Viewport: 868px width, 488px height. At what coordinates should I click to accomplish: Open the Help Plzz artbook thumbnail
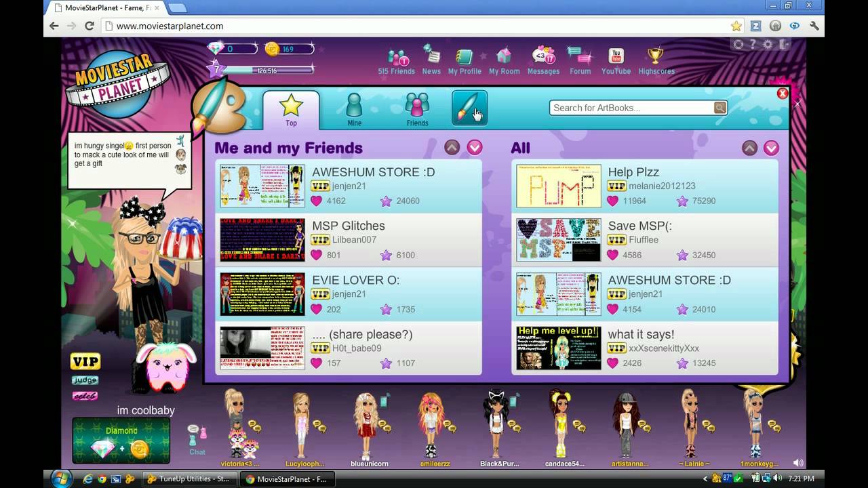pyautogui.click(x=559, y=186)
